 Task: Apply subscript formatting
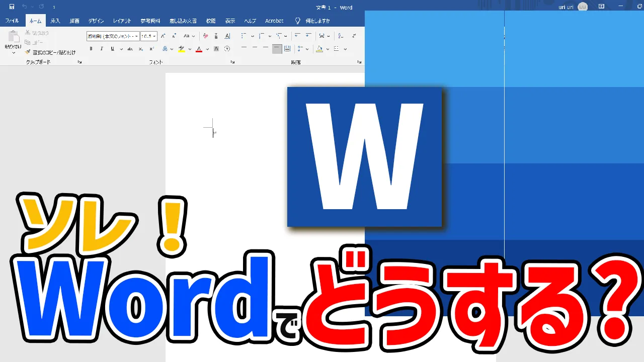click(140, 49)
